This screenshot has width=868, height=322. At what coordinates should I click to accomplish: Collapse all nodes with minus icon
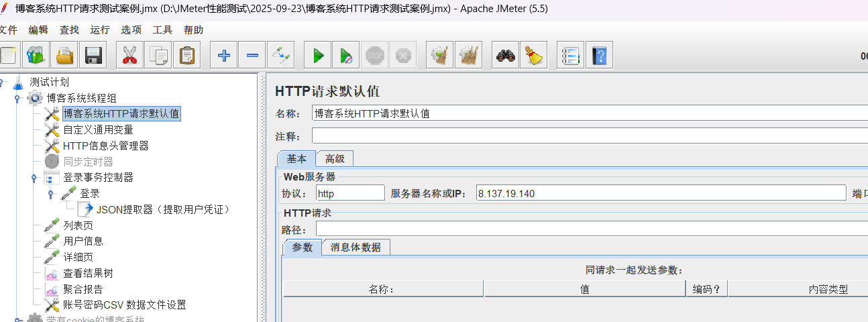point(252,55)
